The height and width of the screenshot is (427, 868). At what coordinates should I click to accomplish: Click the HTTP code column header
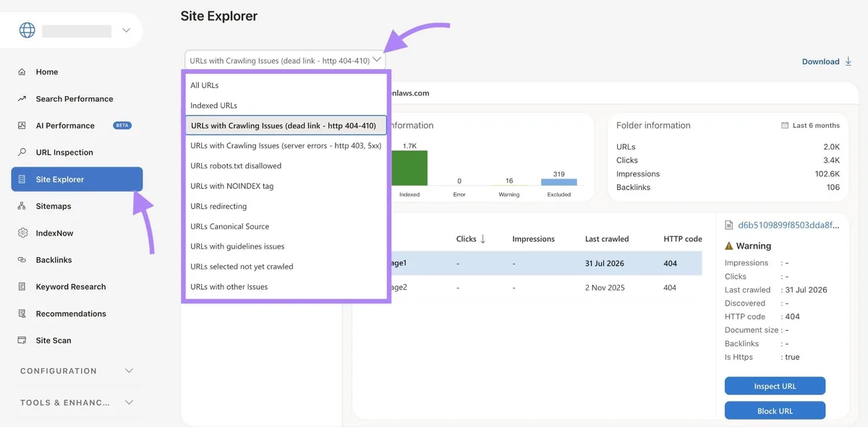(x=683, y=239)
